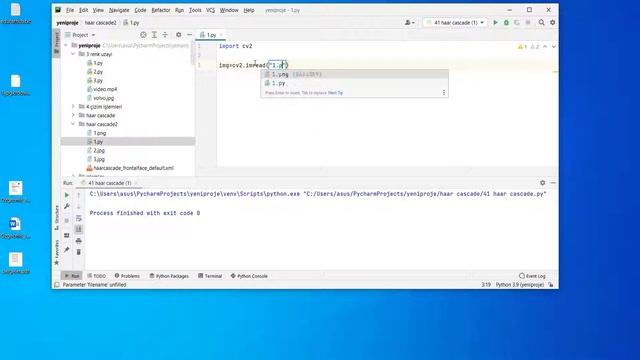This screenshot has width=640, height=360.
Task: Open the Python Packages tab
Action: tap(169, 276)
